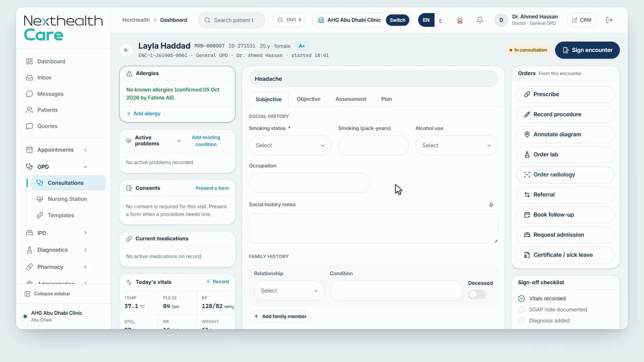This screenshot has width=644, height=362.
Task: Switch to the Assessment tab
Action: [x=351, y=99]
